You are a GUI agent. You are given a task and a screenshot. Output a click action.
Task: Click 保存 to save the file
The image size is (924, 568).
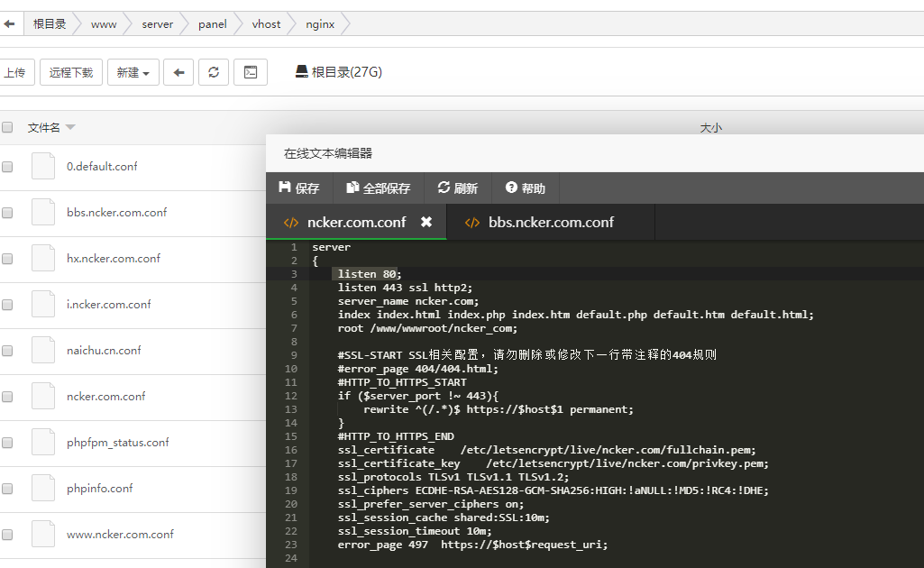pos(298,188)
